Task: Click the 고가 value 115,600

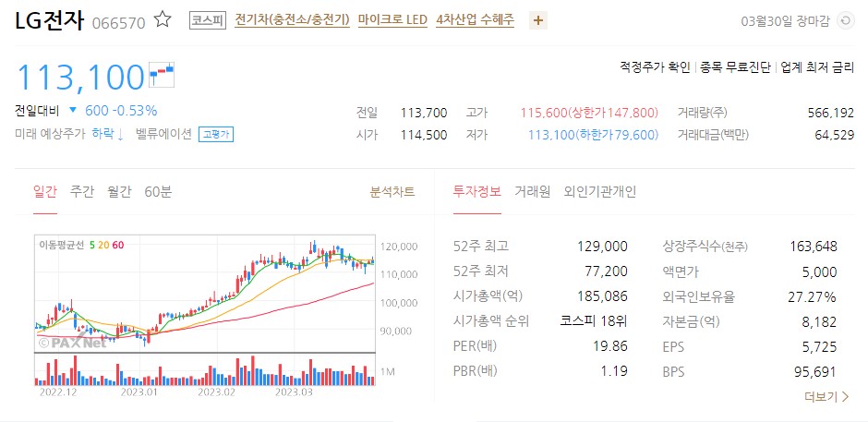Action: [x=589, y=113]
